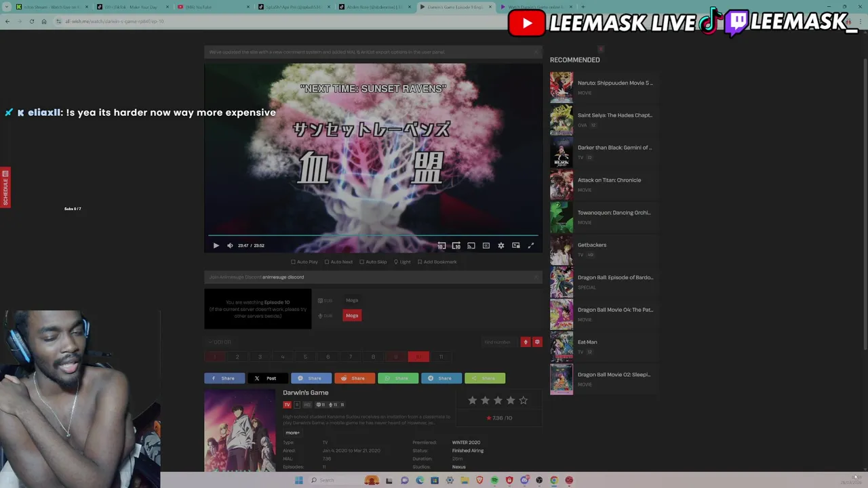Open the WINTER 2020 premiered link
The image size is (868, 488).
pyautogui.click(x=466, y=443)
